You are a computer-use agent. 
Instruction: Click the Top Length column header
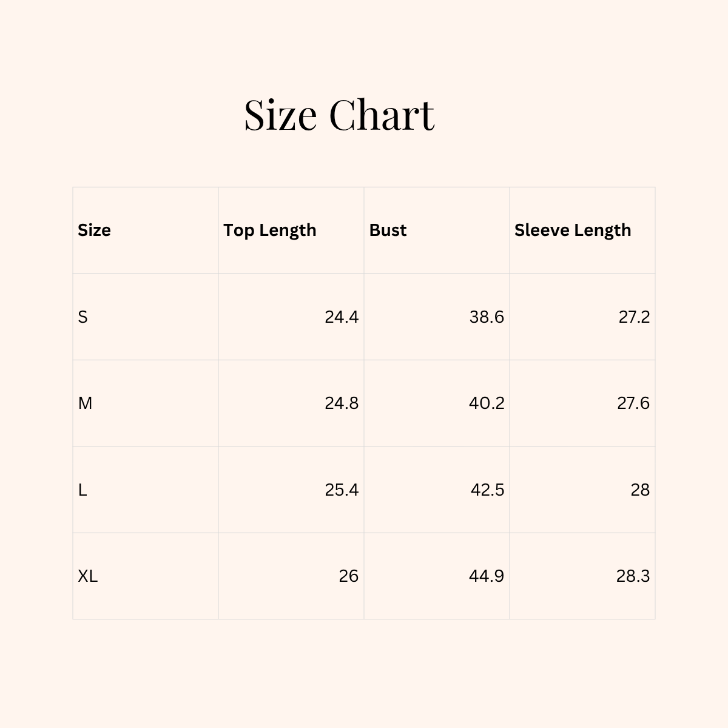tap(270, 230)
